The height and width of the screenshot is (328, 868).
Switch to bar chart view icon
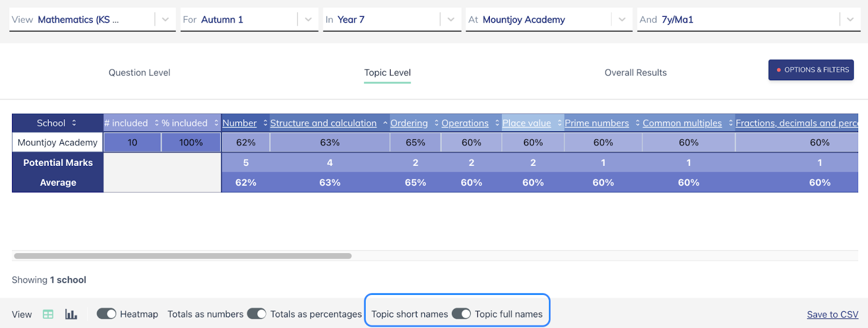71,314
